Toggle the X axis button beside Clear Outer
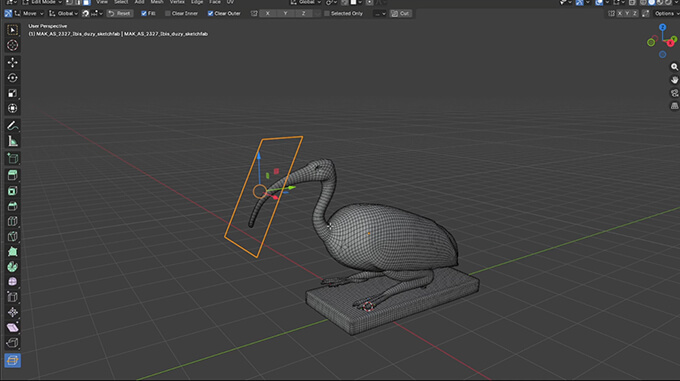680x381 pixels. (268, 13)
